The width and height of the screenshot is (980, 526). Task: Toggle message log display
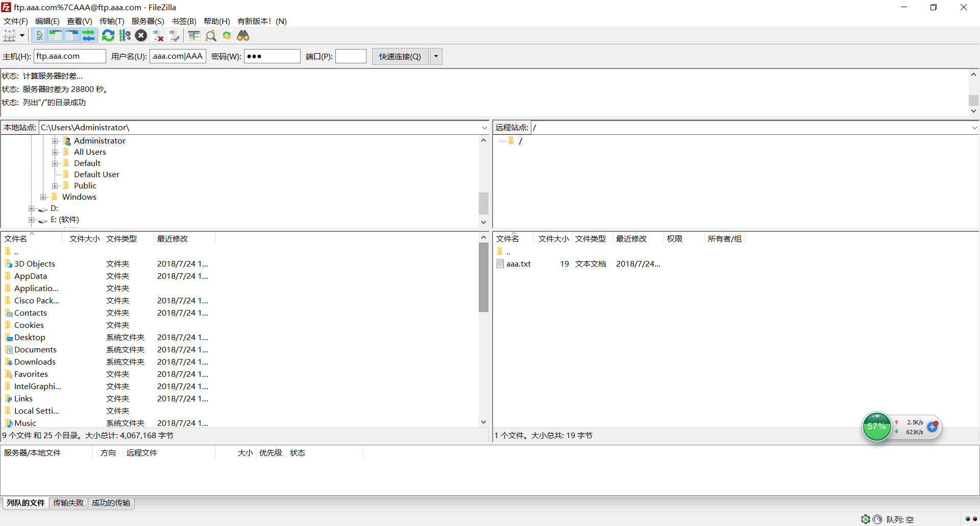click(x=39, y=35)
